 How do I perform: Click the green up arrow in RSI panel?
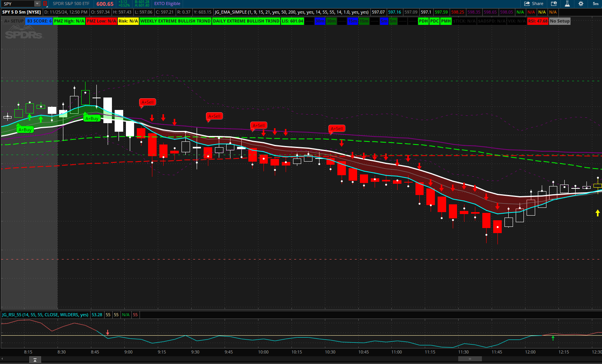pyautogui.click(x=553, y=338)
